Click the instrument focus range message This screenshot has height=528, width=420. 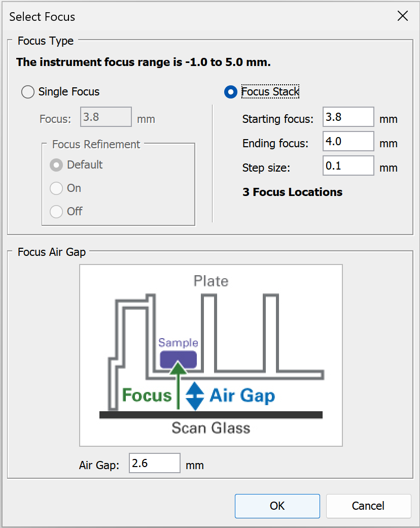click(144, 62)
